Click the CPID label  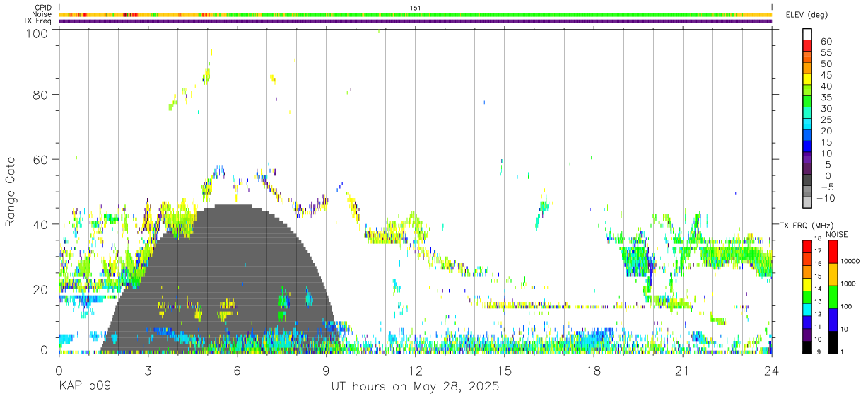[43, 8]
